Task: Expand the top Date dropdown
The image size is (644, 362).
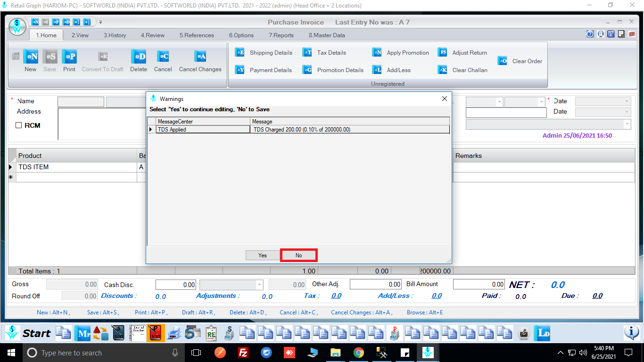Action: [627, 101]
